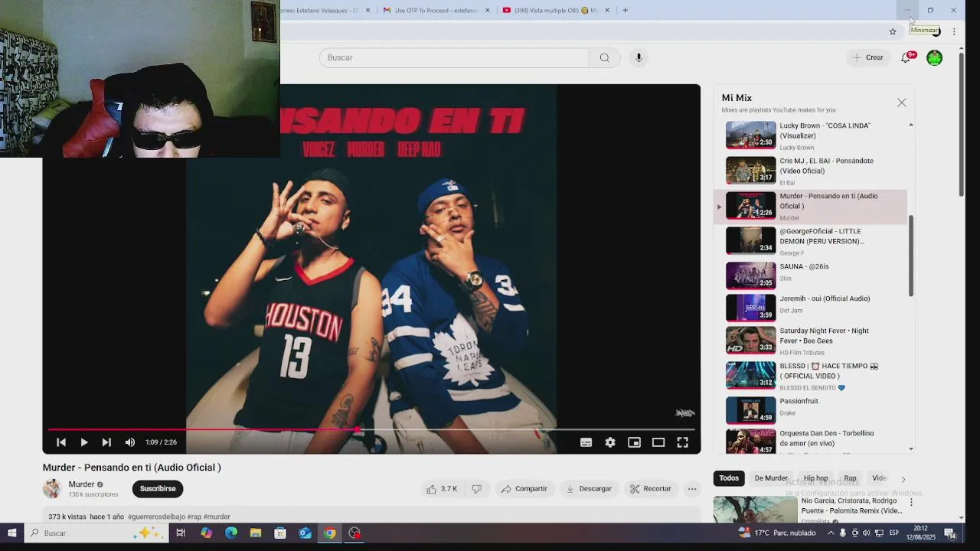980x551 pixels.
Task: Click Recortar clip button
Action: tap(650, 488)
